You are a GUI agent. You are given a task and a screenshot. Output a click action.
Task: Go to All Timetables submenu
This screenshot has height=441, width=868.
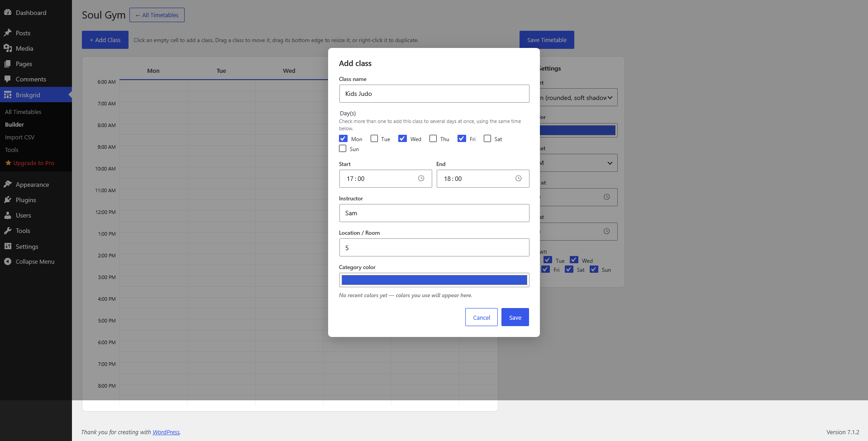[x=23, y=112]
